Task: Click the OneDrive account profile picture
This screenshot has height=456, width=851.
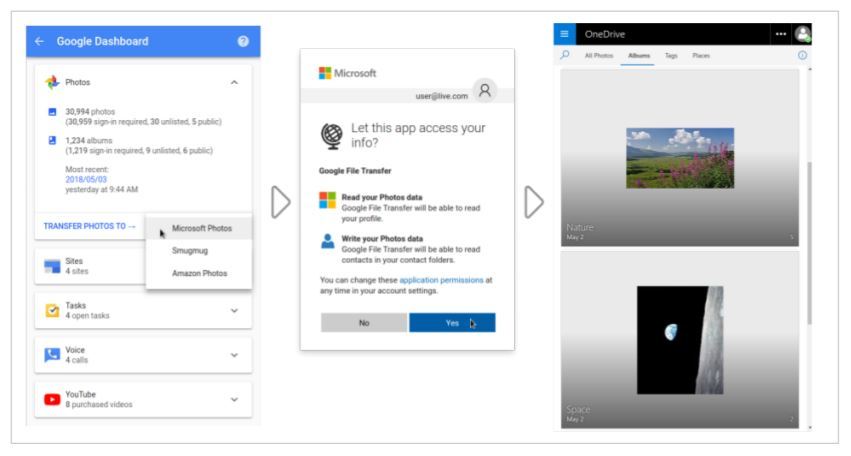Action: coord(802,34)
